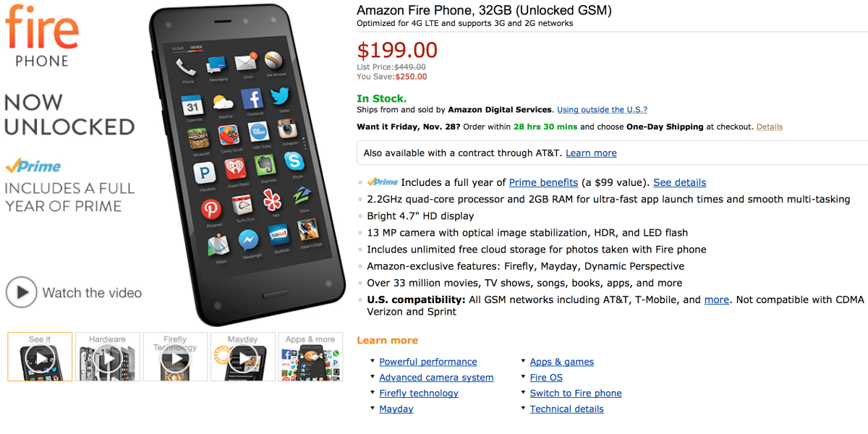
Task: Click the Yelp icon on the phone screen
Action: 271,200
